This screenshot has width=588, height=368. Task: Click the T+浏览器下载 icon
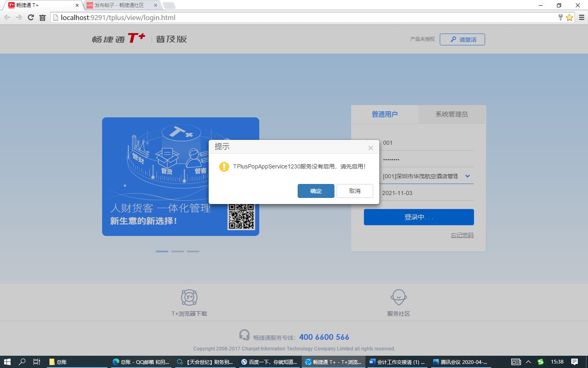(189, 297)
